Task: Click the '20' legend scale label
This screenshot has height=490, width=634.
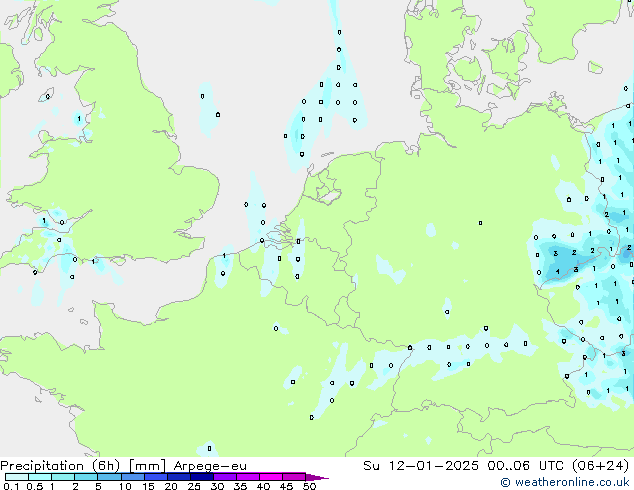Action: click(171, 486)
